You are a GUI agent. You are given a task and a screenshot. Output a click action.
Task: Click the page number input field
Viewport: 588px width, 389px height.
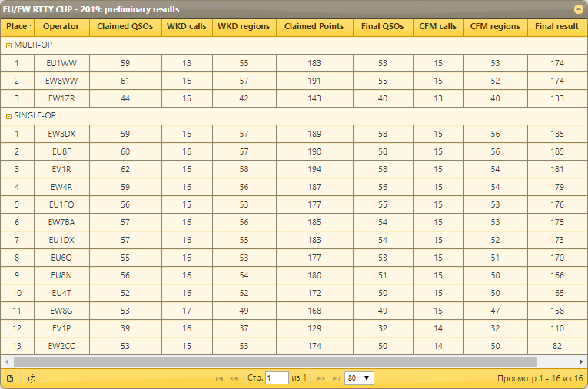276,378
